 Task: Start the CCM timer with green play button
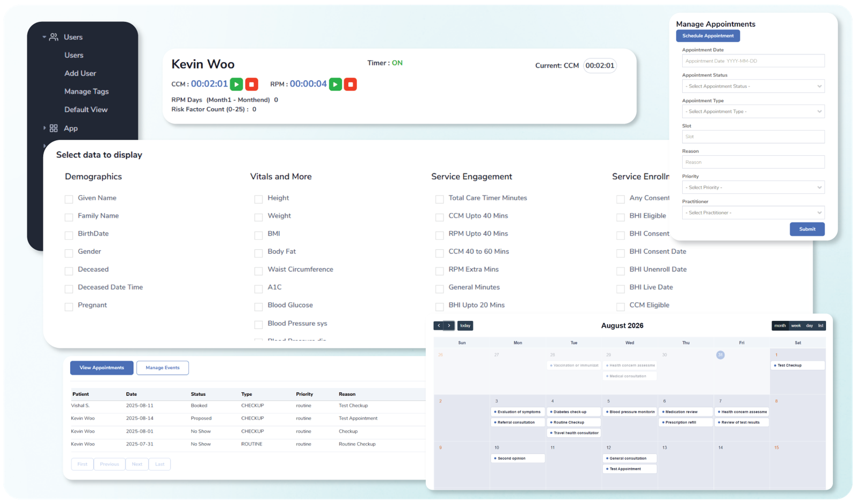coord(236,84)
